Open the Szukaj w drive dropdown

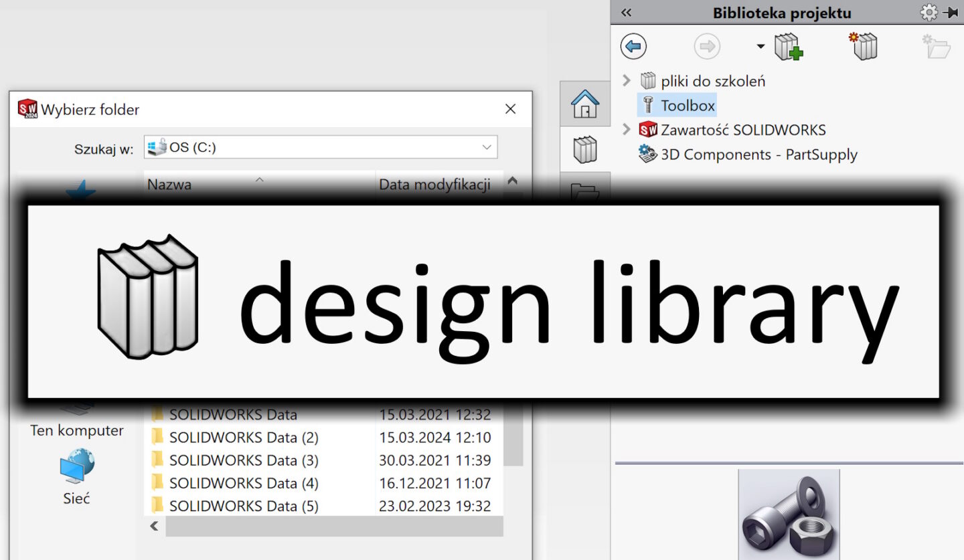coord(487,147)
